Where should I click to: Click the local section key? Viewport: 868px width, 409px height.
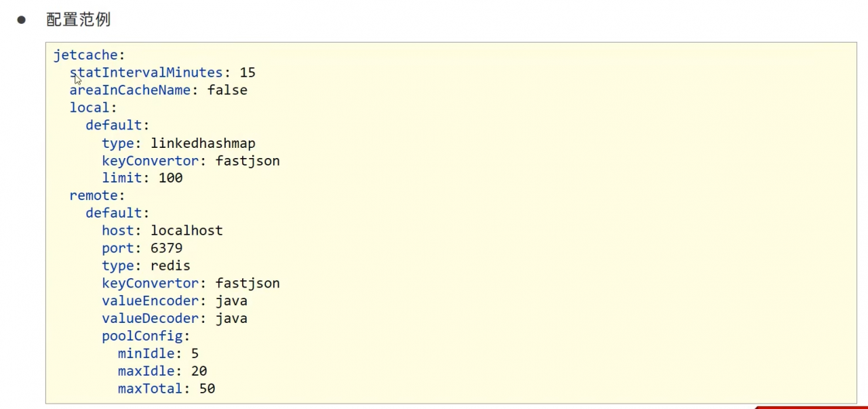[90, 108]
